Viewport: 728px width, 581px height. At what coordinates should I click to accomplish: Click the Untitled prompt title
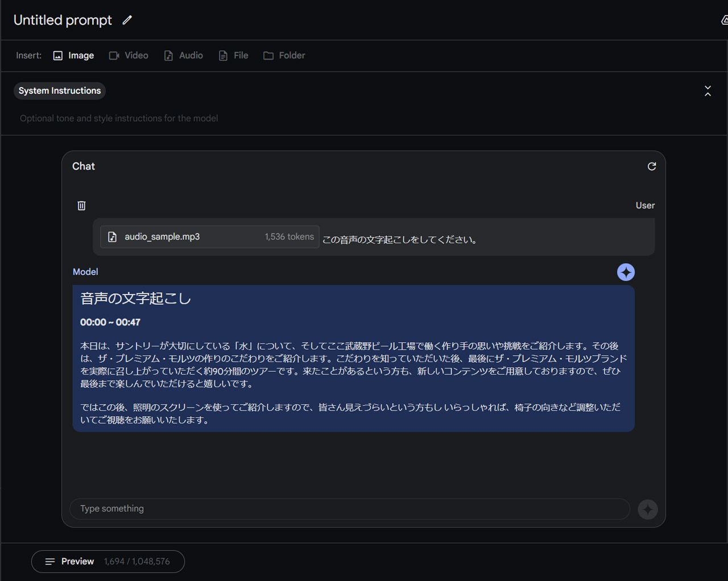coord(63,20)
